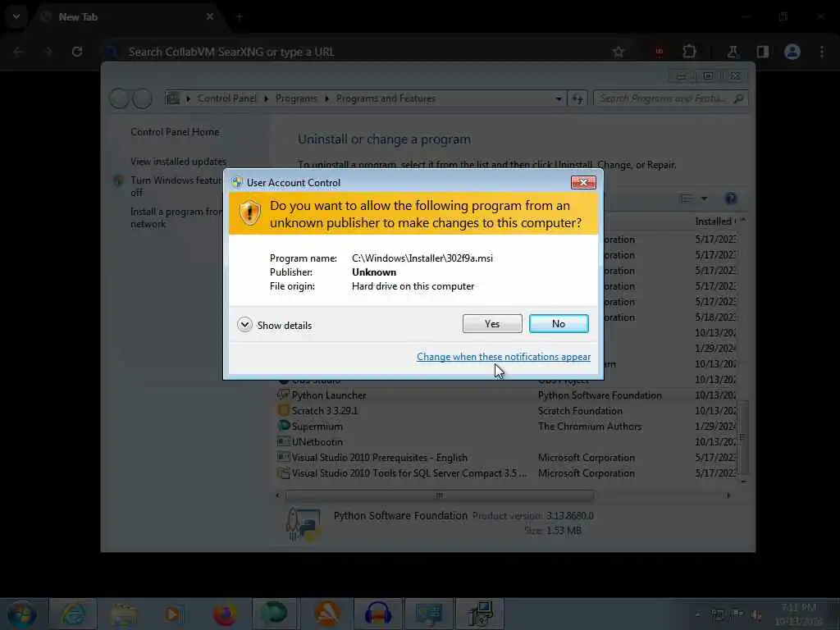The height and width of the screenshot is (630, 840).
Task: Click the UNetbootin program icon
Action: [x=283, y=441]
